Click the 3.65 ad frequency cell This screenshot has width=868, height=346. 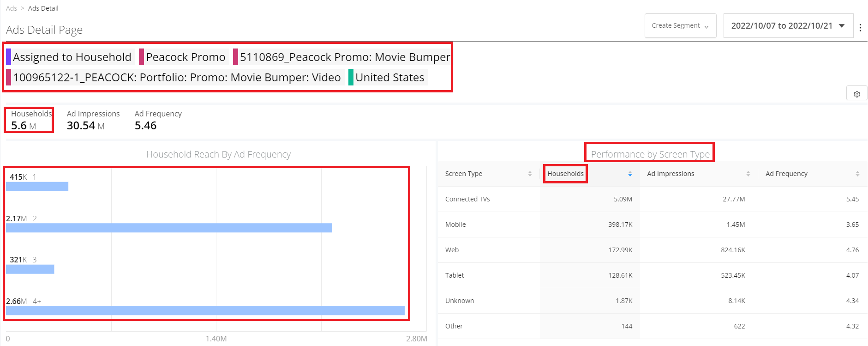852,225
